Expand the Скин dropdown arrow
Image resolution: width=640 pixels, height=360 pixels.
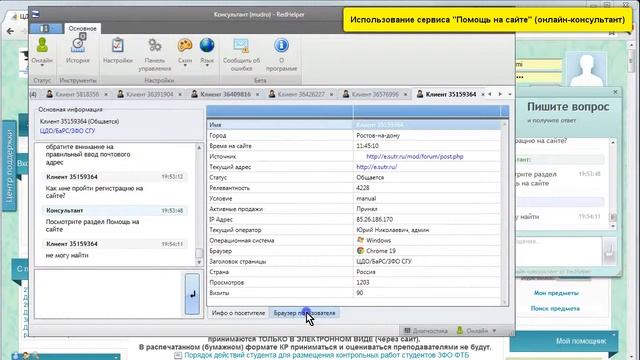185,66
